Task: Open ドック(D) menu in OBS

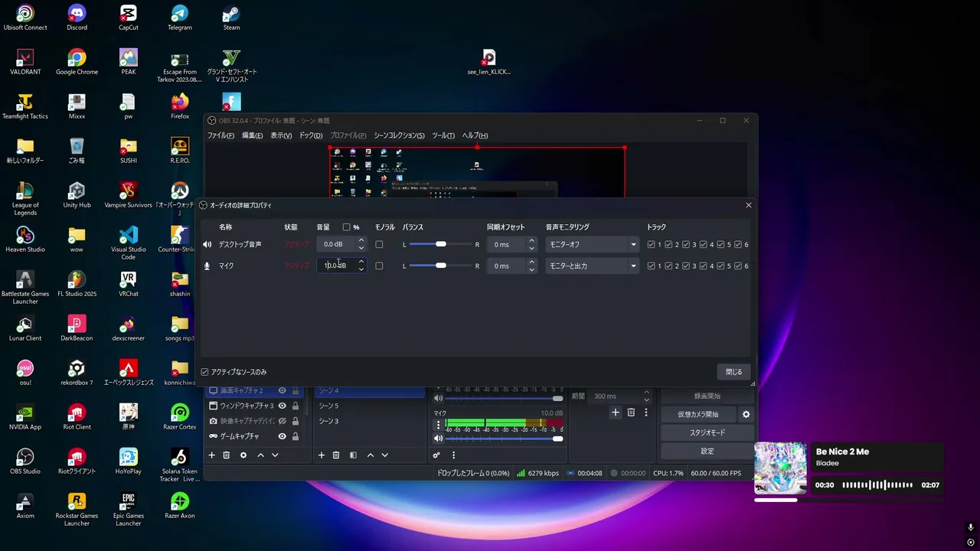Action: 311,135
